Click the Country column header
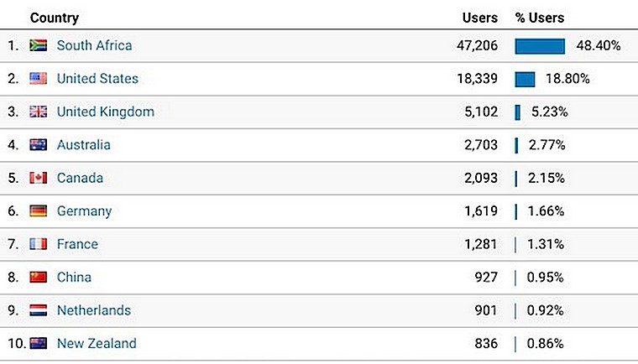The height and width of the screenshot is (364, 638). click(55, 18)
